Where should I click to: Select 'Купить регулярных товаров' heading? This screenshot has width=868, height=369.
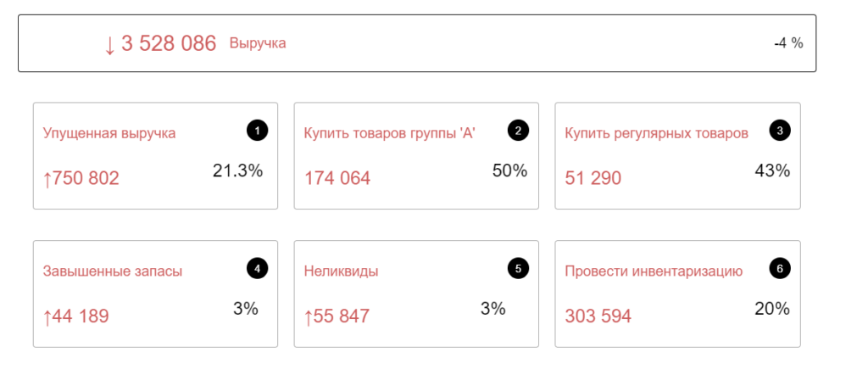(x=656, y=133)
